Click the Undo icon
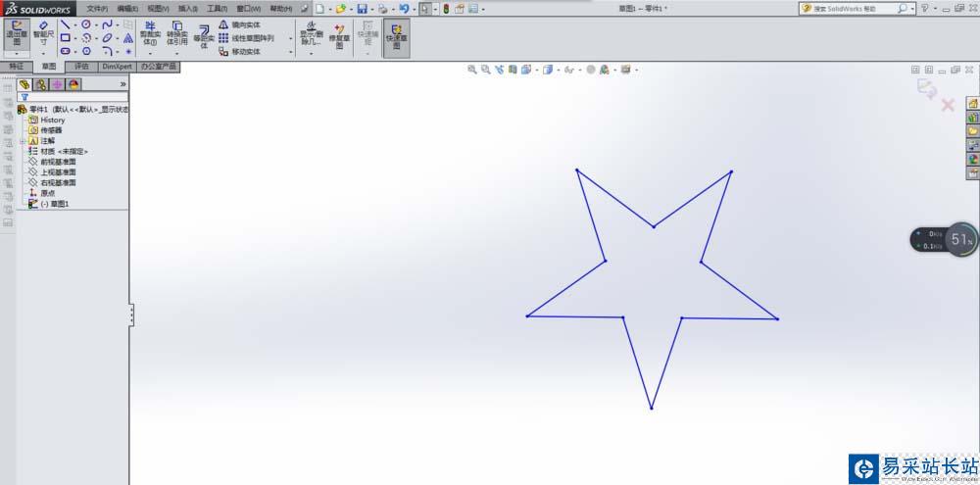The height and width of the screenshot is (485, 980). click(404, 9)
